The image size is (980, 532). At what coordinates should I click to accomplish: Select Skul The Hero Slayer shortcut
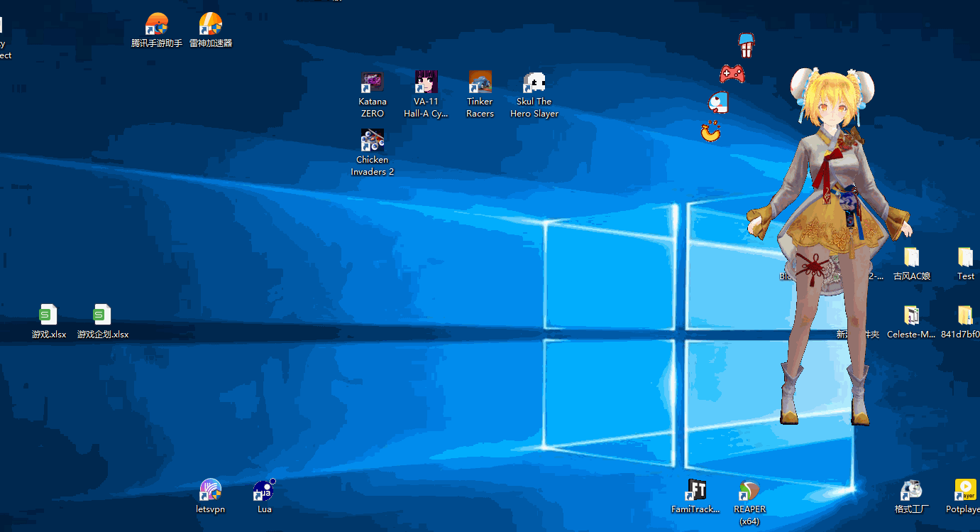[x=534, y=94]
